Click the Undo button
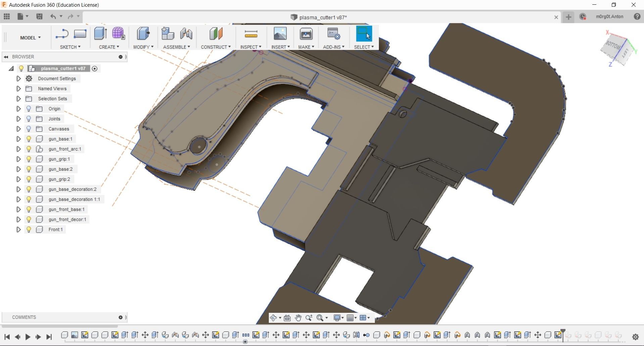644x346 pixels. 54,16
